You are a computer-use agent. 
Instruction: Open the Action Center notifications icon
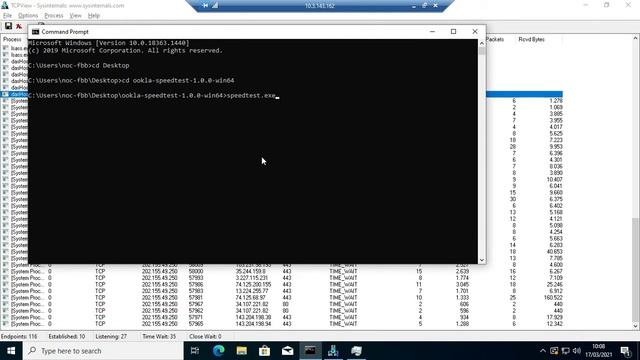coord(626,351)
